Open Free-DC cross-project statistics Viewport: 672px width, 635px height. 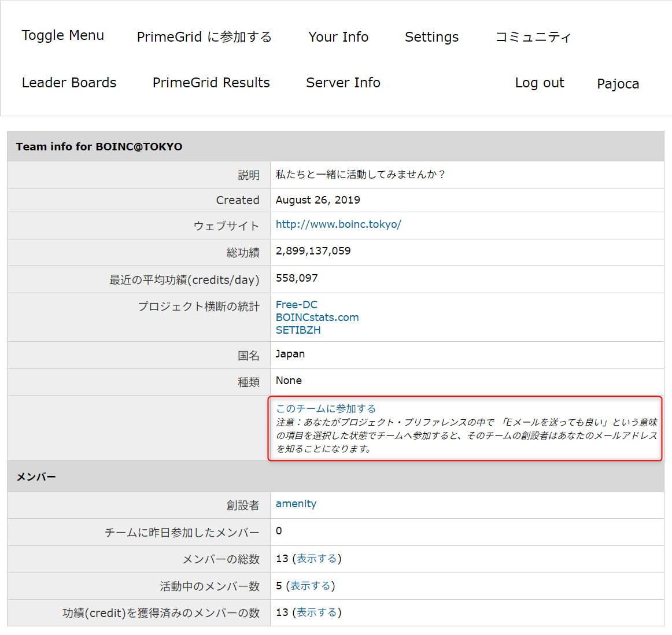coord(297,304)
